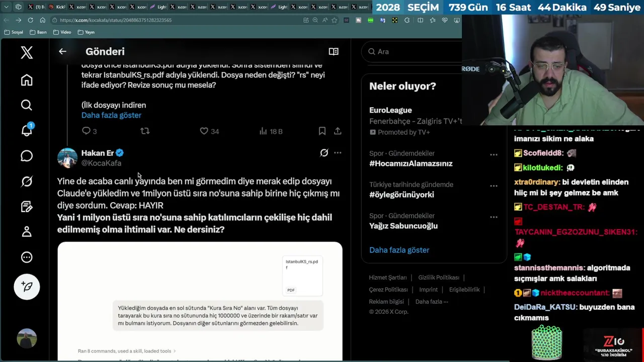Open Video bookmarks folder
This screenshot has width=644, height=362.
[x=62, y=32]
